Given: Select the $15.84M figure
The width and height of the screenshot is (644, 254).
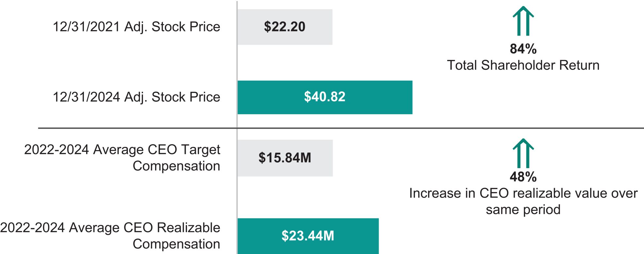Looking at the screenshot, I should click(285, 158).
